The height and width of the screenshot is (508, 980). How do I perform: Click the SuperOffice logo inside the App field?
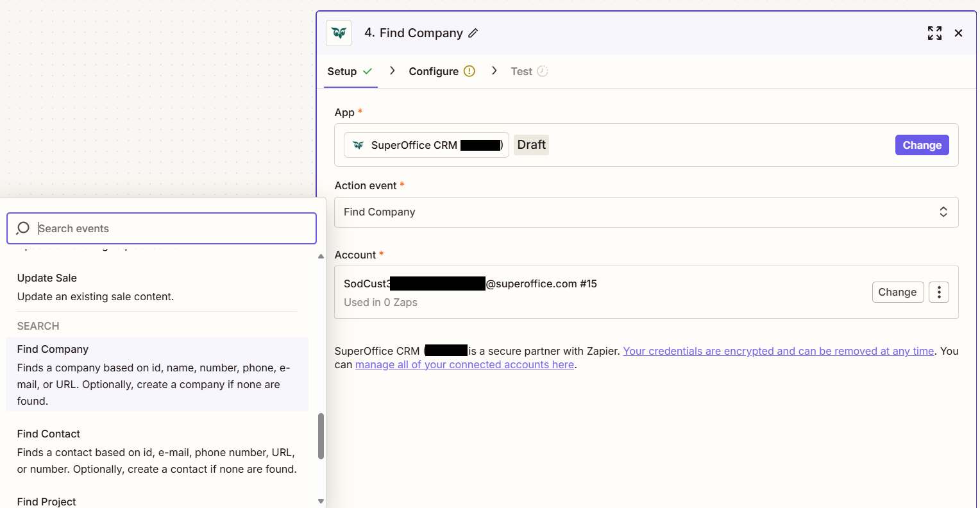pyautogui.click(x=357, y=145)
